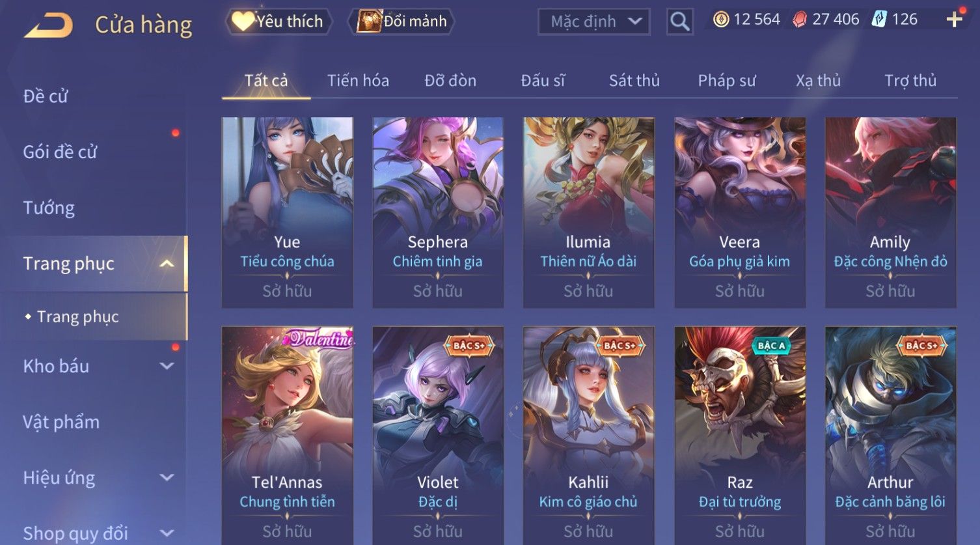980x545 pixels.
Task: Expand the Kho báu sidebar section
Action: [167, 366]
